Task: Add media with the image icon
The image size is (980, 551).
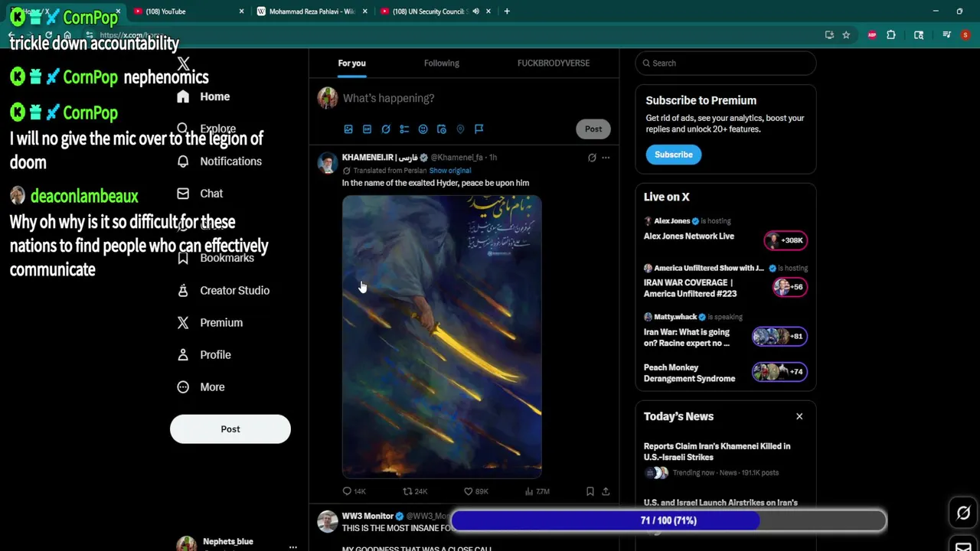Action: tap(348, 129)
